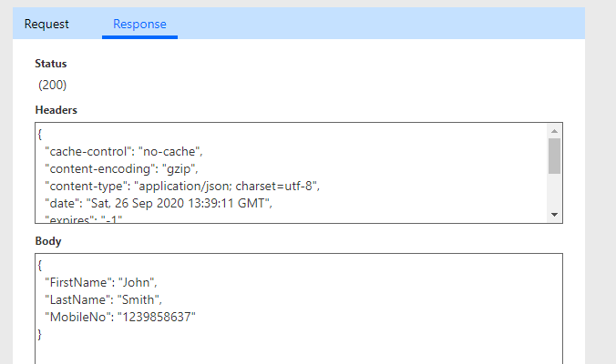Image resolution: width=616 pixels, height=364 pixels.
Task: Click the Headers scrollbar up arrow
Action: pos(554,130)
